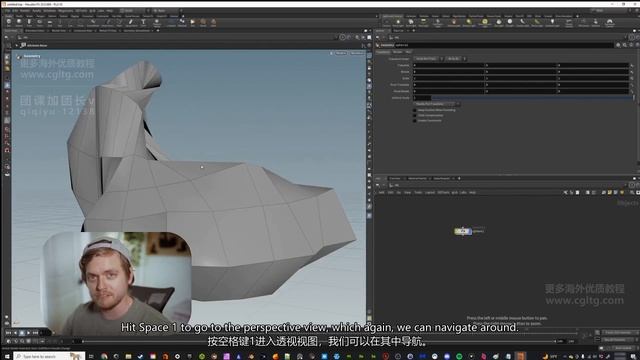Jump to first frame in playbar
Image resolution: width=640 pixels, height=360 pixels.
[x=8, y=333]
